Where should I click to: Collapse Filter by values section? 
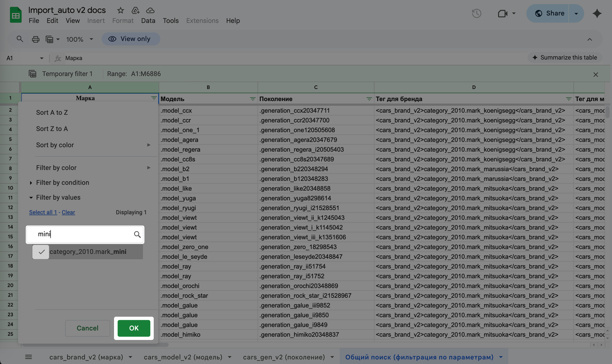tap(58, 198)
